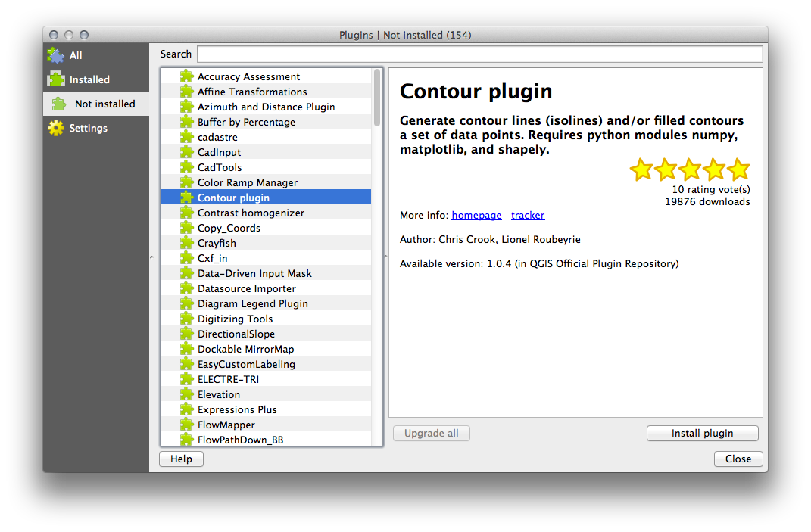Select the Digitizing Tools plugin
Image resolution: width=811 pixels, height=532 pixels.
(x=237, y=318)
